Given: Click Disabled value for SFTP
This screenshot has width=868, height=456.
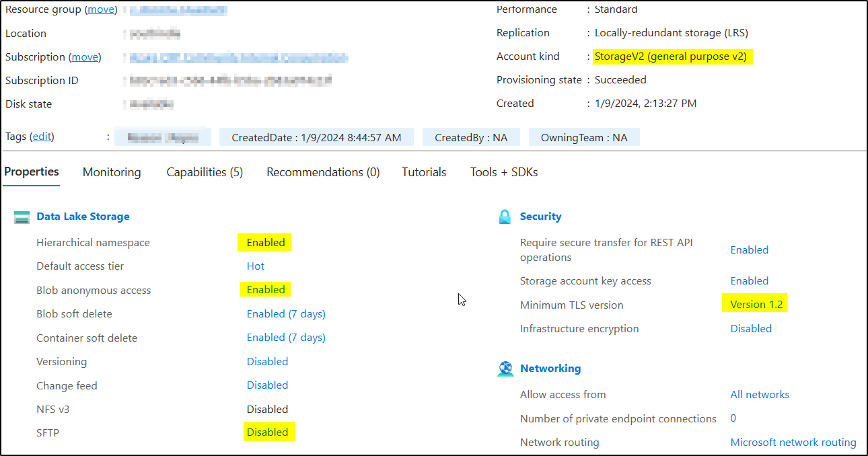Looking at the screenshot, I should coord(267,432).
